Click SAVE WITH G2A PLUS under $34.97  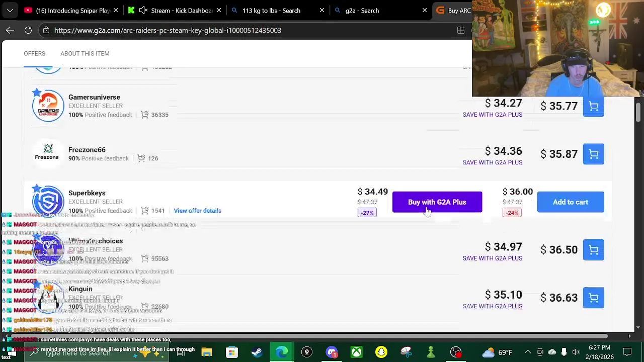click(492, 258)
